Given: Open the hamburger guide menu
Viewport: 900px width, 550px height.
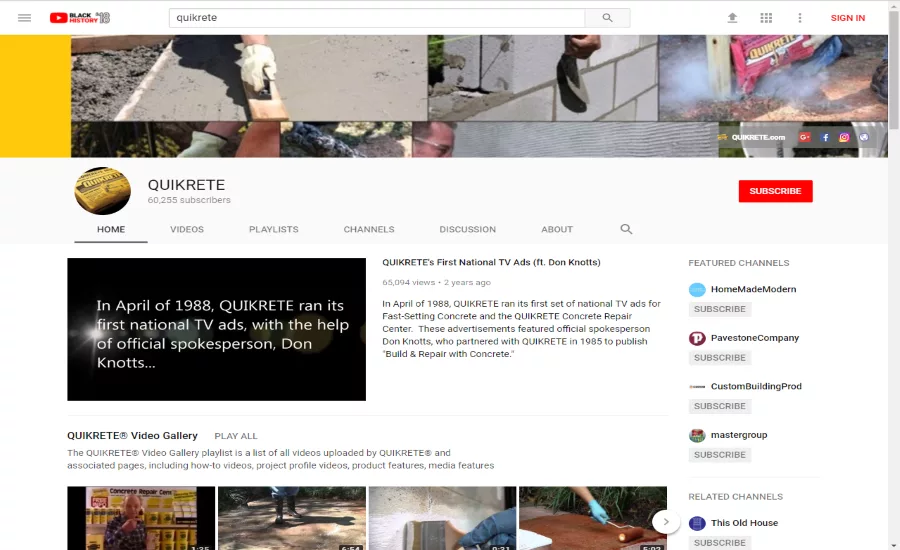Looking at the screenshot, I should [24, 18].
